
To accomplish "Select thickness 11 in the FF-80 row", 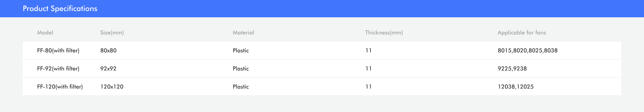I will click(369, 50).
